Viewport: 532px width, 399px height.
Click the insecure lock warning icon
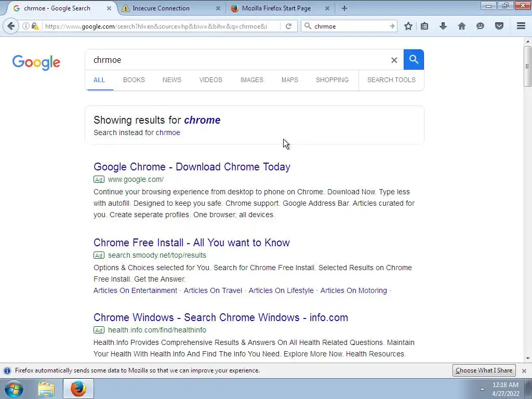click(35, 26)
